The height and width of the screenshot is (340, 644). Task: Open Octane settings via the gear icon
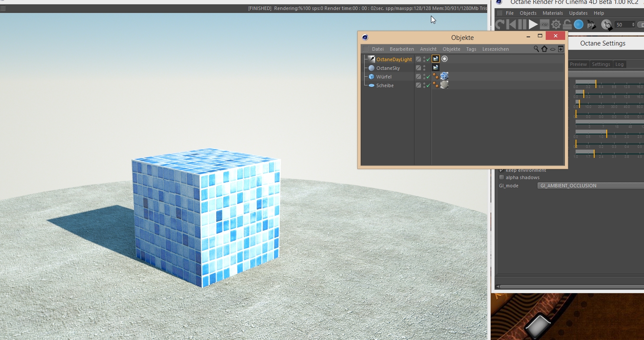point(556,25)
